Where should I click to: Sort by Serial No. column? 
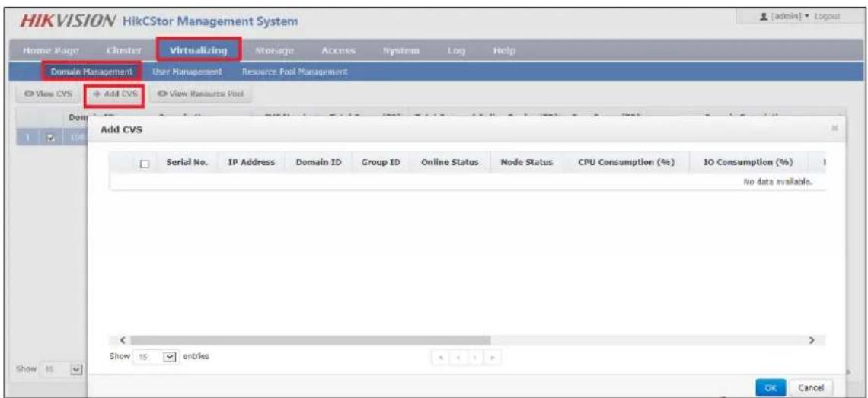[187, 163]
